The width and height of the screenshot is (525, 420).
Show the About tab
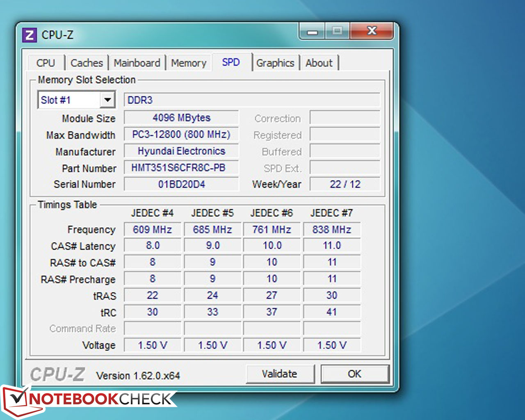tap(319, 63)
